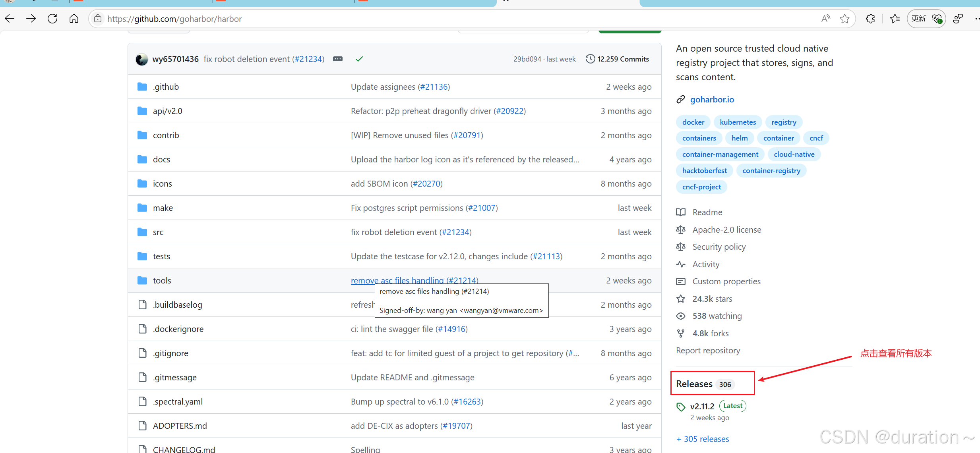This screenshot has height=453, width=980.
Task: Open the .dockerignore file
Action: click(178, 329)
